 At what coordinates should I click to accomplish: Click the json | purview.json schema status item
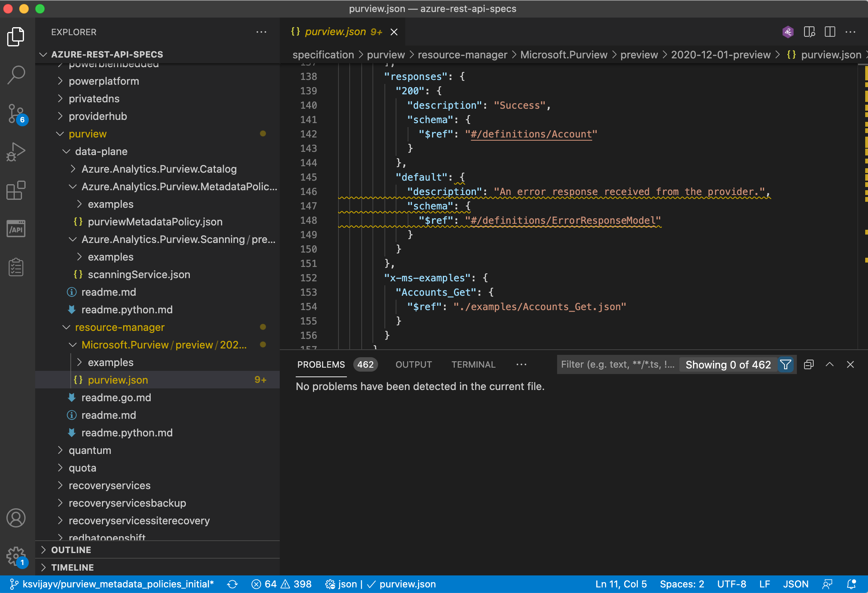pos(380,584)
